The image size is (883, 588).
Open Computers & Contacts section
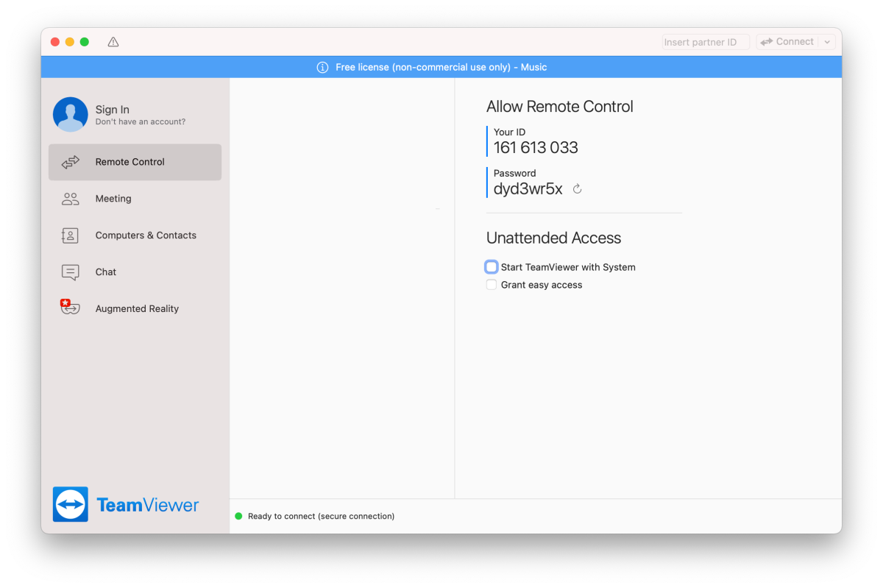point(135,235)
